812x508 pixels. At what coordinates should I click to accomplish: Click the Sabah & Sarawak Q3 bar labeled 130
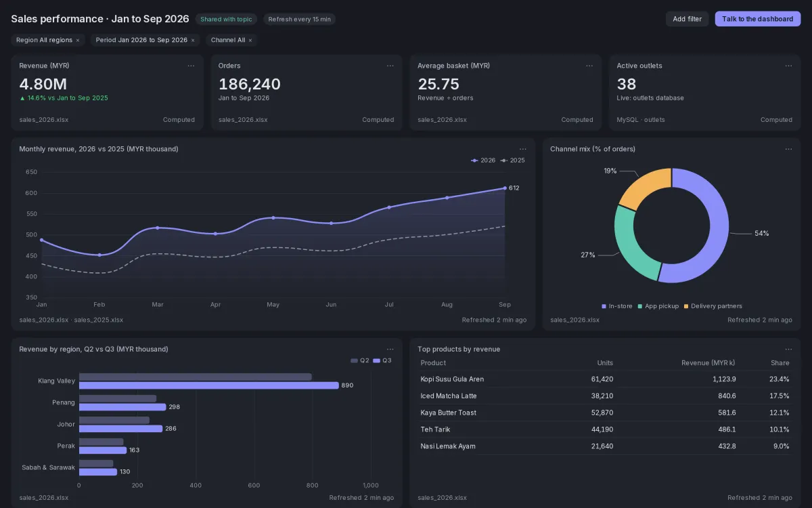(98, 472)
